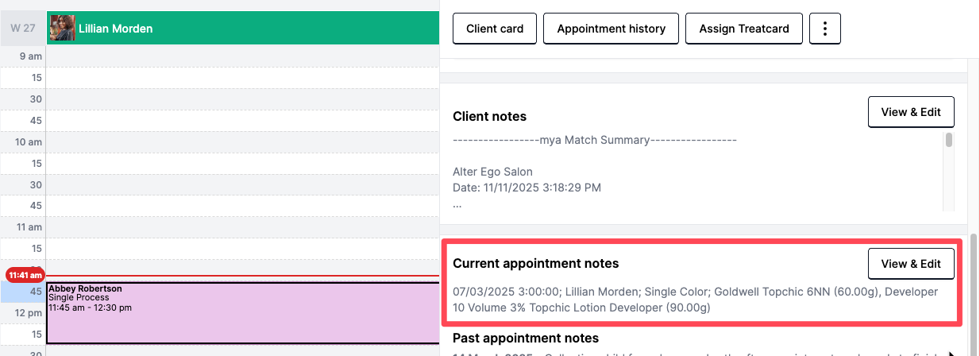Click the mya Match Summary note text
The width and height of the screenshot is (980, 356).
(595, 140)
